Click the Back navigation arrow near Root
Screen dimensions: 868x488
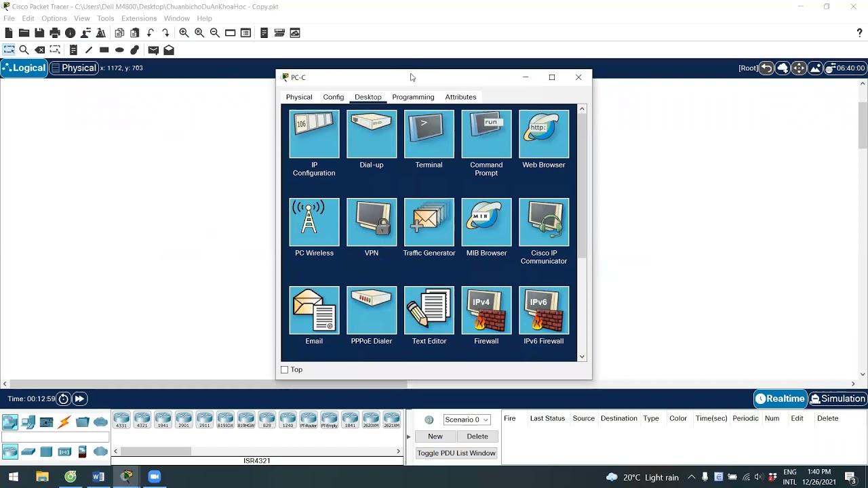coord(766,68)
